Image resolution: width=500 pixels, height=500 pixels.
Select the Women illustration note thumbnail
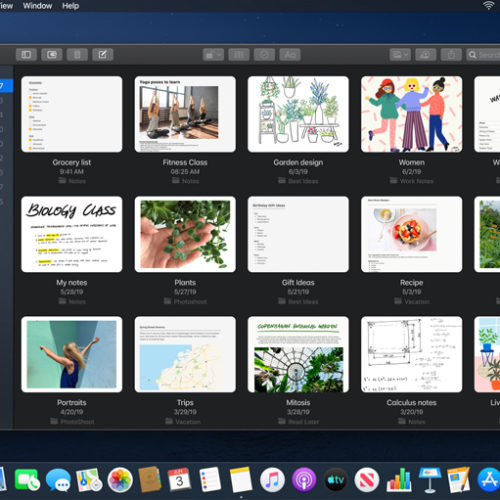pyautogui.click(x=412, y=114)
